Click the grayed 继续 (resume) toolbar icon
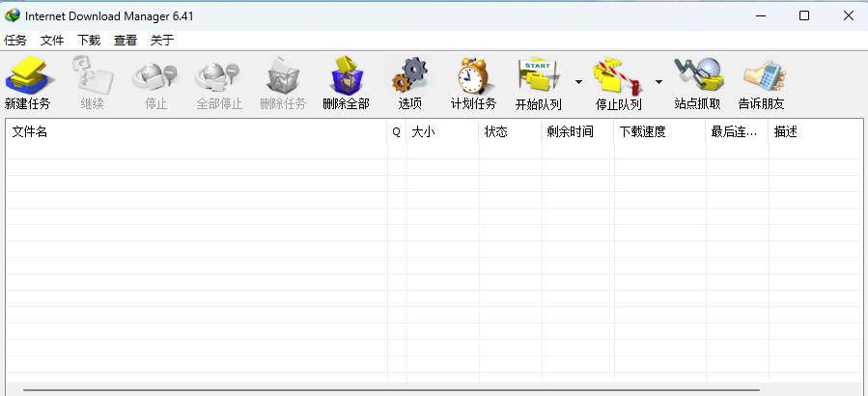This screenshot has height=396, width=868. pos(93,76)
